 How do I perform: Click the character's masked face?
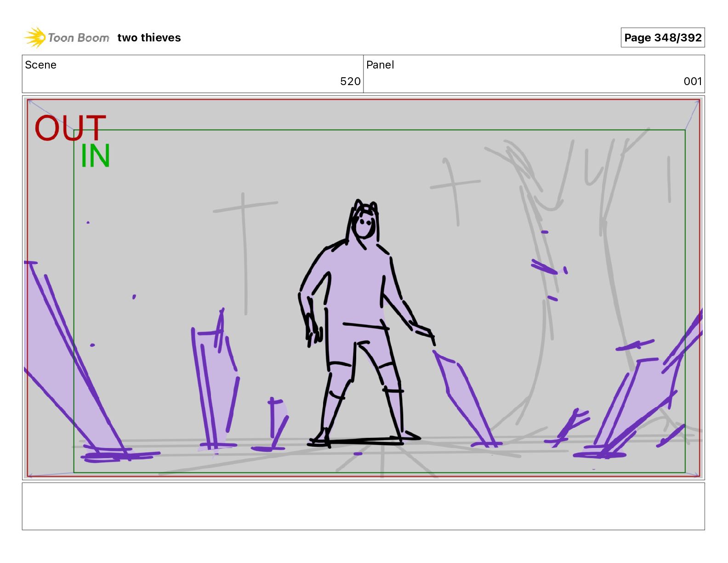(x=365, y=225)
